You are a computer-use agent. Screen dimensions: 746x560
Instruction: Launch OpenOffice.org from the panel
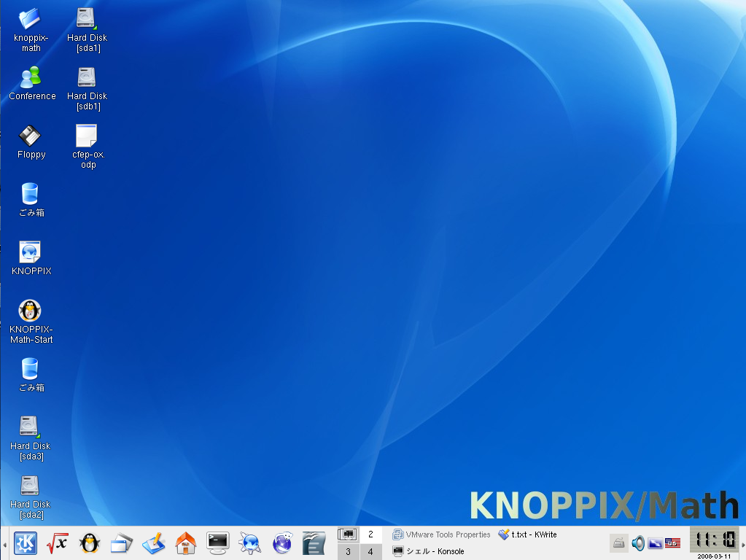pyautogui.click(x=314, y=543)
